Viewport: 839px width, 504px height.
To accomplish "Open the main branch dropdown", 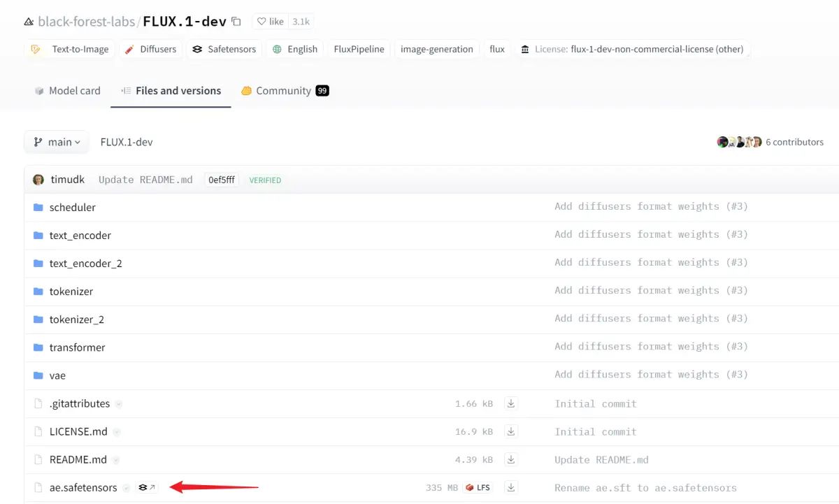I will pos(56,142).
